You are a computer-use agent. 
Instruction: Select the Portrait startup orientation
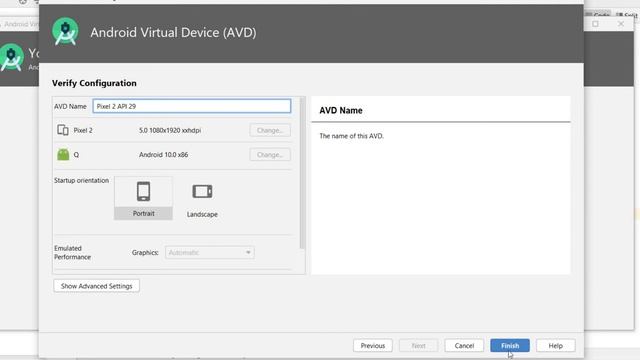(x=143, y=198)
